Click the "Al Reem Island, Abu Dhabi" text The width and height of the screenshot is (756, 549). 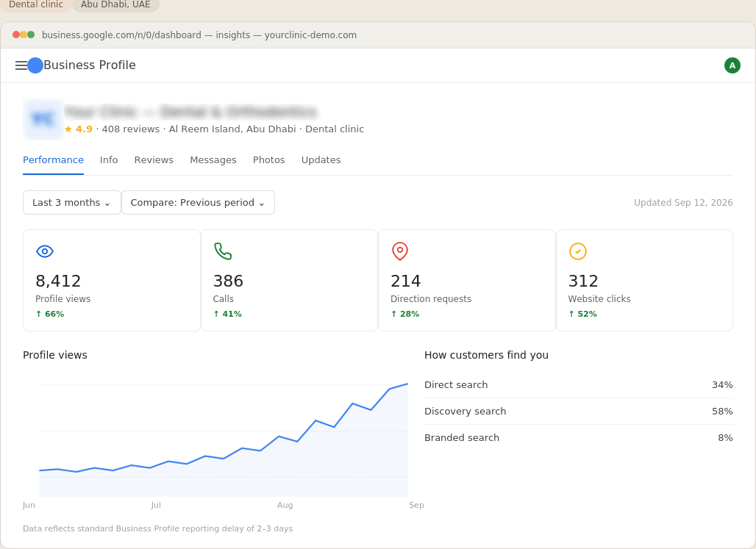coord(232,129)
